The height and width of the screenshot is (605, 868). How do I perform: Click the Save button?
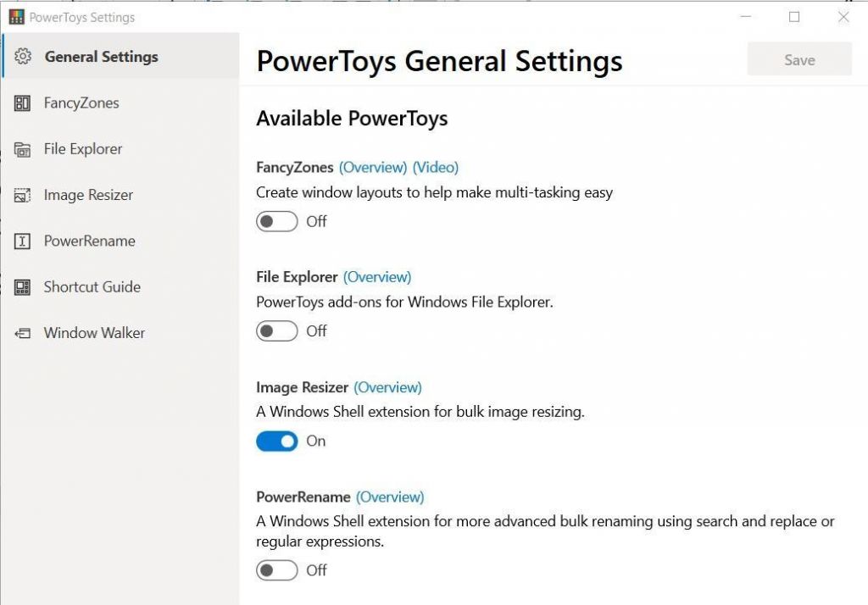pos(798,59)
